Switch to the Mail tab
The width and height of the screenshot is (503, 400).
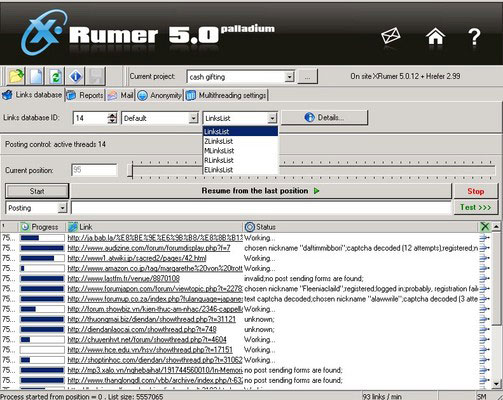[120, 95]
